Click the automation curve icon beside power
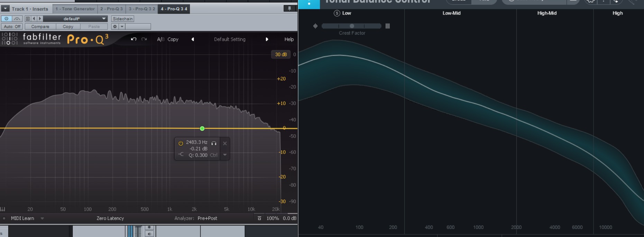The height and width of the screenshot is (237, 644). tap(17, 19)
